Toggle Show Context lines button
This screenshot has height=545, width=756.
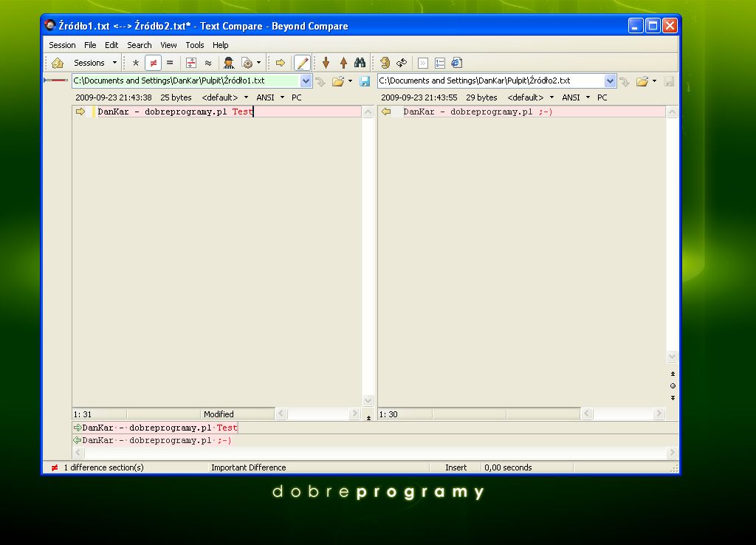pos(191,63)
